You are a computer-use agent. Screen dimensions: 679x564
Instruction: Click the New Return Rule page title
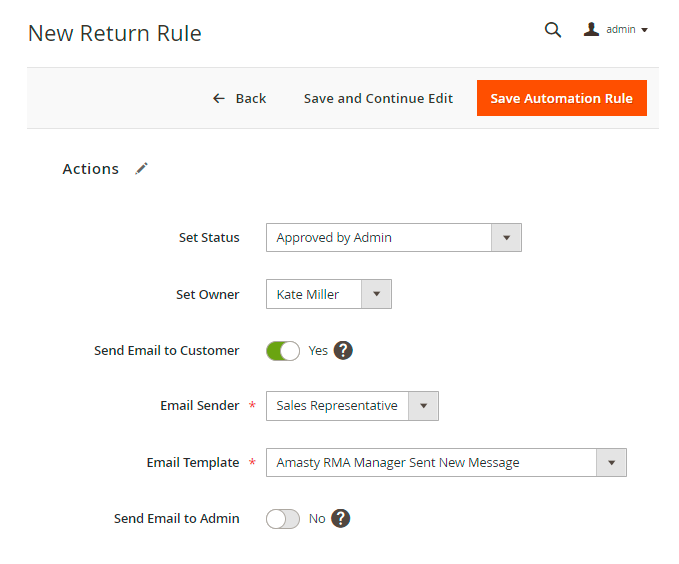(x=114, y=33)
